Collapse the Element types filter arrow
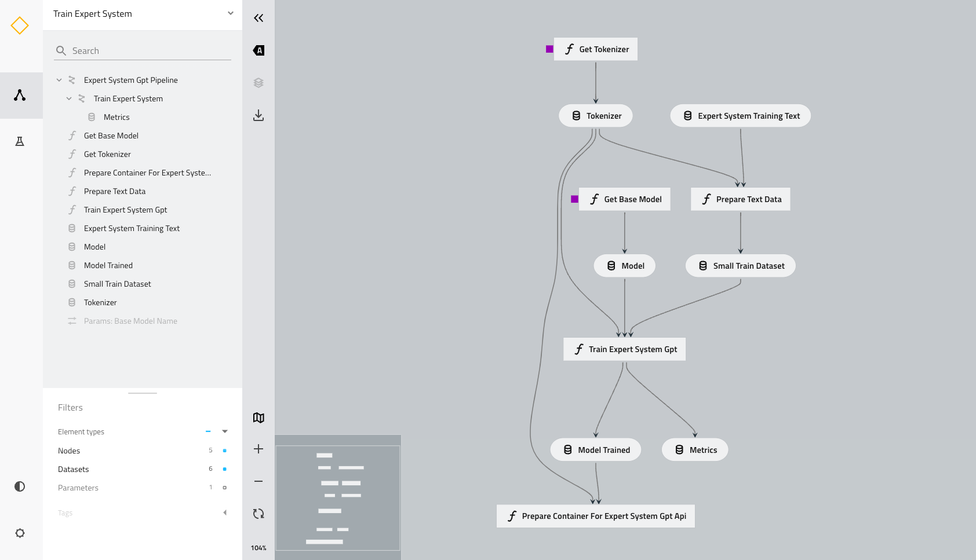Image resolution: width=976 pixels, height=560 pixels. click(225, 431)
